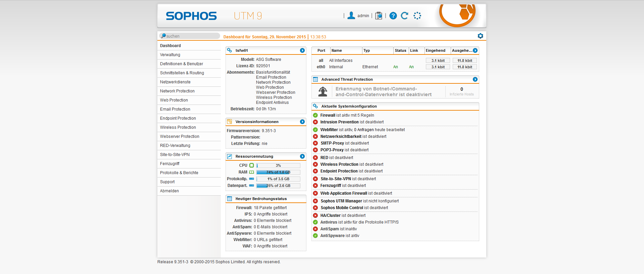The width and height of the screenshot is (644, 274).
Task: Open Support menu
Action: click(189, 182)
